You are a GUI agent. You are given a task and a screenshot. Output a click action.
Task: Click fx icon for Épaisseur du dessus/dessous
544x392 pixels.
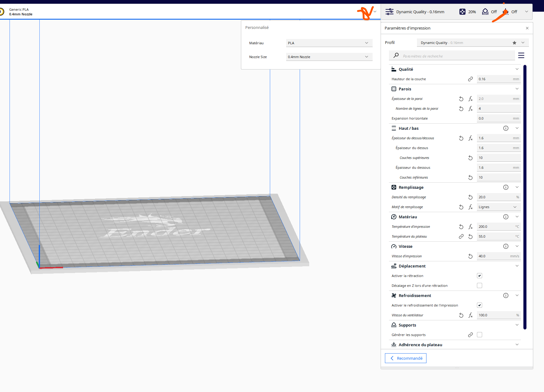pyautogui.click(x=470, y=138)
